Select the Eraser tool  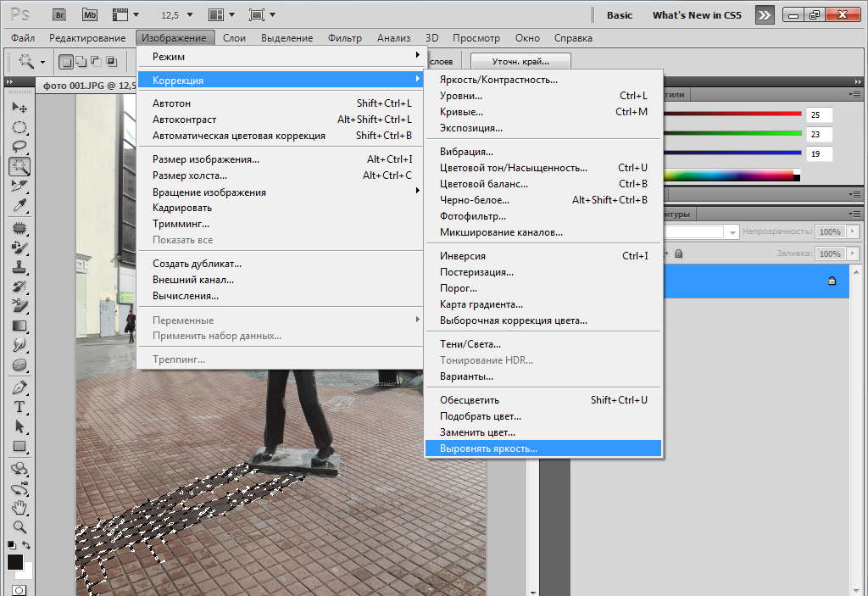coord(19,306)
